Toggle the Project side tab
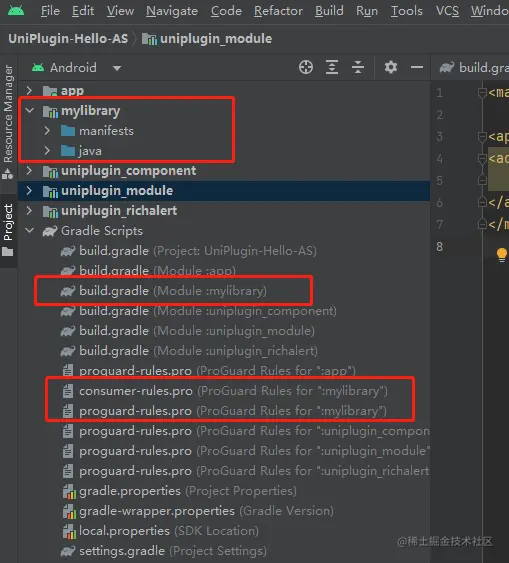The image size is (509, 563). coord(8,230)
